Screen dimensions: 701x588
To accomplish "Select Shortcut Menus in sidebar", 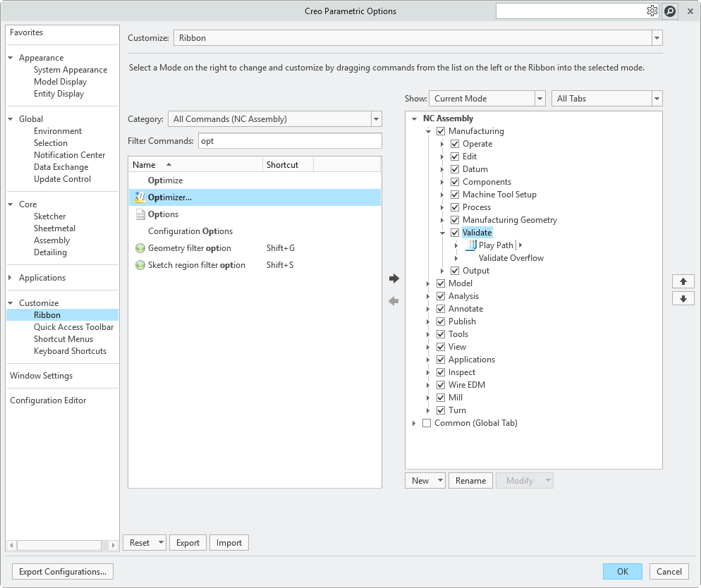I will pyautogui.click(x=63, y=338).
